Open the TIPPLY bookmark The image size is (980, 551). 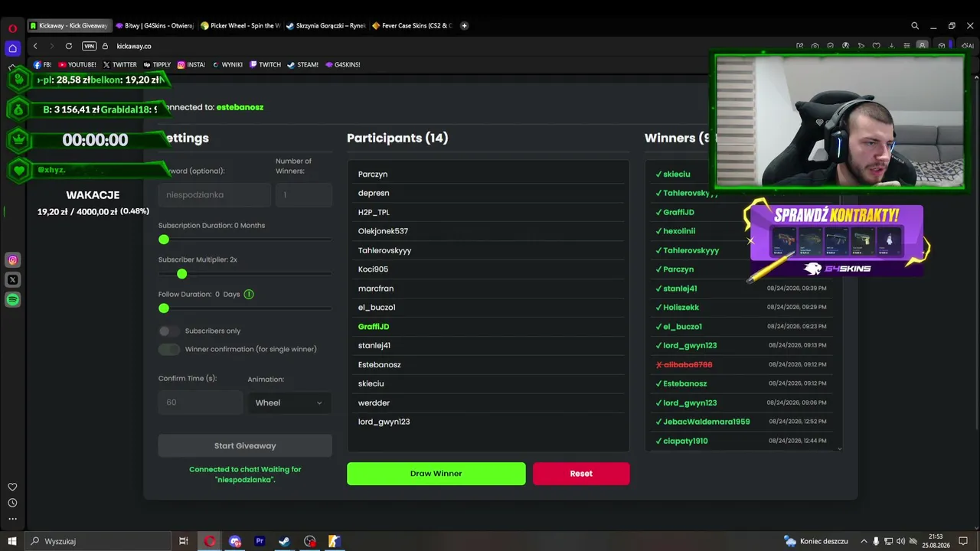coord(157,64)
